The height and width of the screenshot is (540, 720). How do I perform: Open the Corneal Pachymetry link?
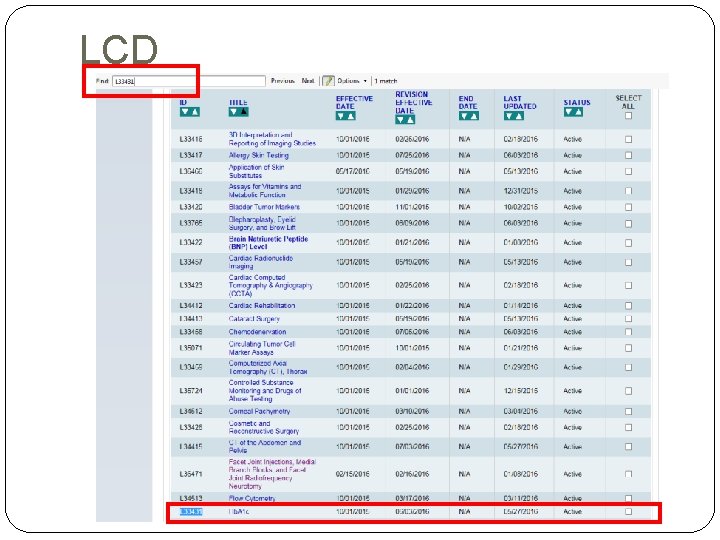pos(259,411)
